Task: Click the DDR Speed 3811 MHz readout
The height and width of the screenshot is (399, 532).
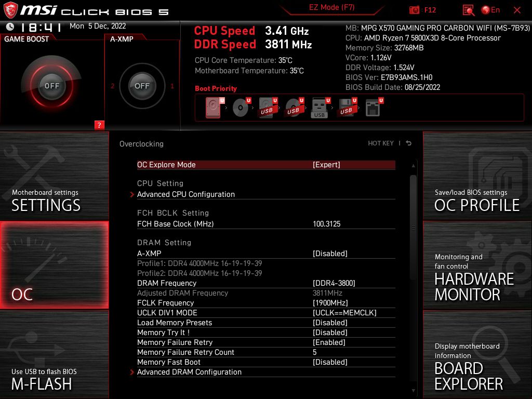Action: click(x=253, y=45)
